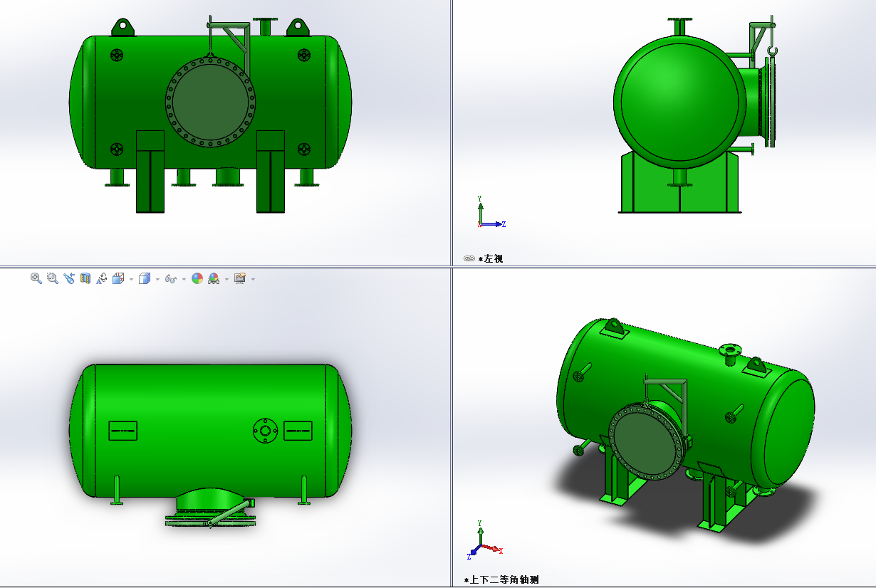Expand the Display Style dropdown arrow
The width and height of the screenshot is (876, 588).
pos(157,279)
